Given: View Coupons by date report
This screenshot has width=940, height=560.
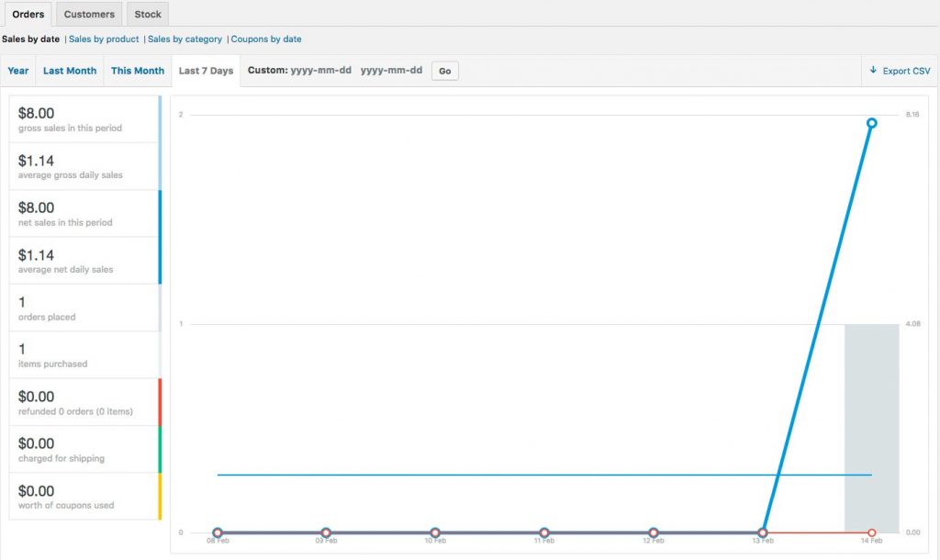Looking at the screenshot, I should point(266,39).
